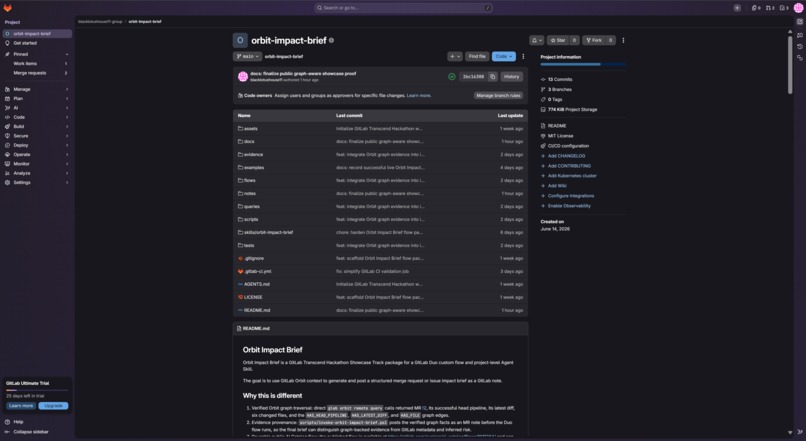Open merge requests counter in top bar
806x441 pixels.
770,8
